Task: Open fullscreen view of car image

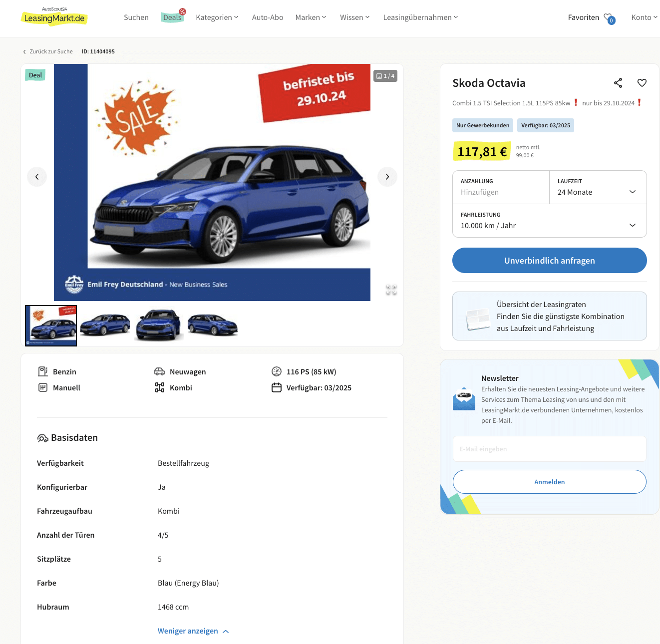Action: [391, 290]
